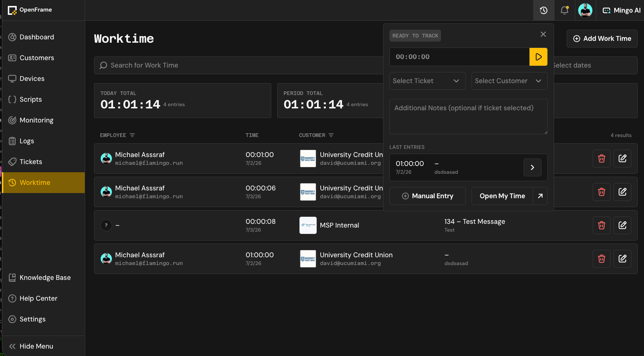Open the user profile avatar in header
The height and width of the screenshot is (356, 644).
tap(585, 10)
